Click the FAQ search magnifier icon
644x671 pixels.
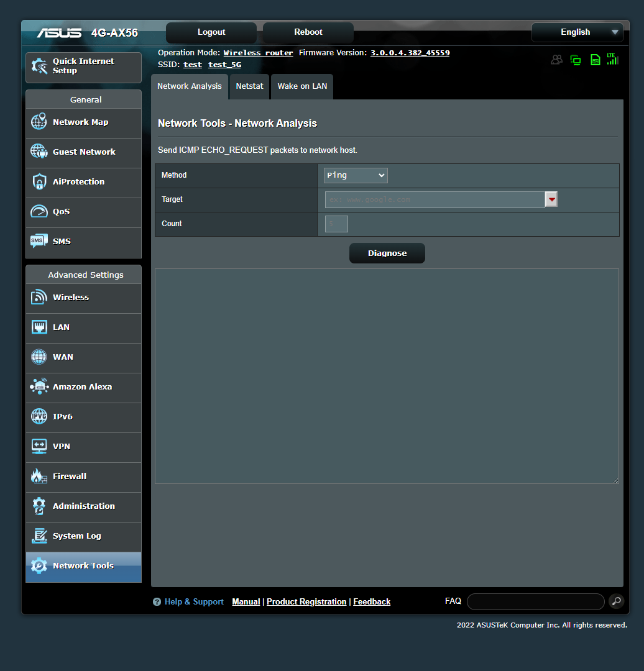pyautogui.click(x=616, y=601)
